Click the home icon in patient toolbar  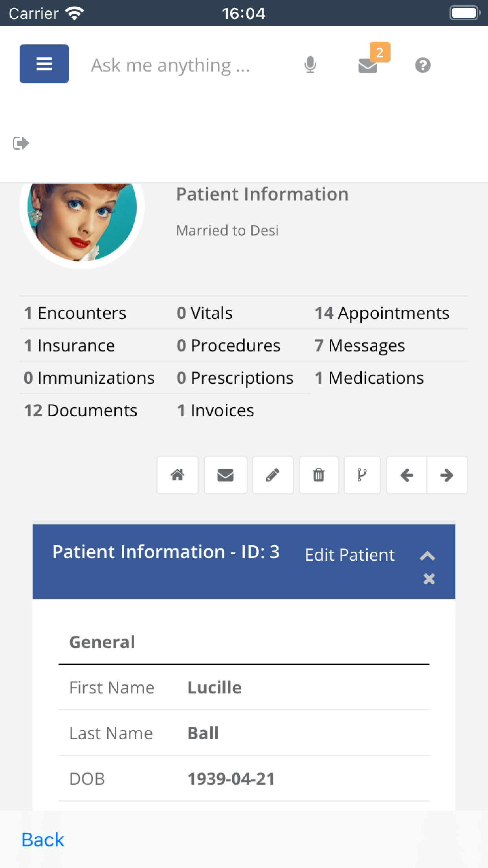(178, 475)
